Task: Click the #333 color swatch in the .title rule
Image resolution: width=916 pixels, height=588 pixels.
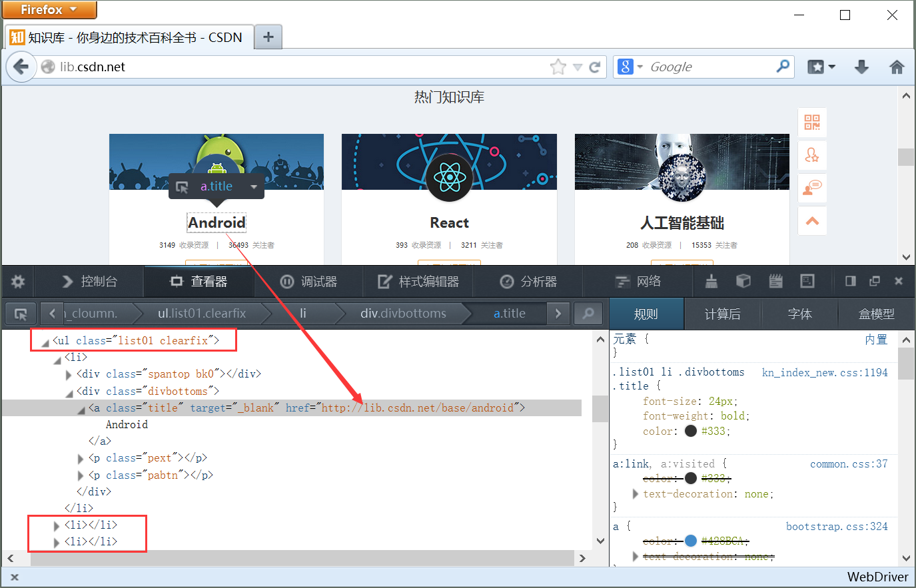Action: point(691,431)
